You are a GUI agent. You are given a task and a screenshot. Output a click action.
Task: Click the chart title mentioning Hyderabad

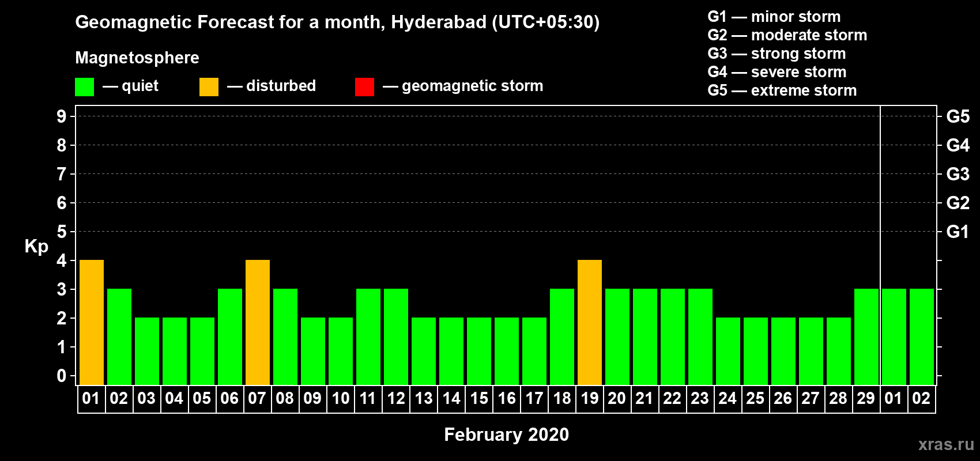[337, 22]
